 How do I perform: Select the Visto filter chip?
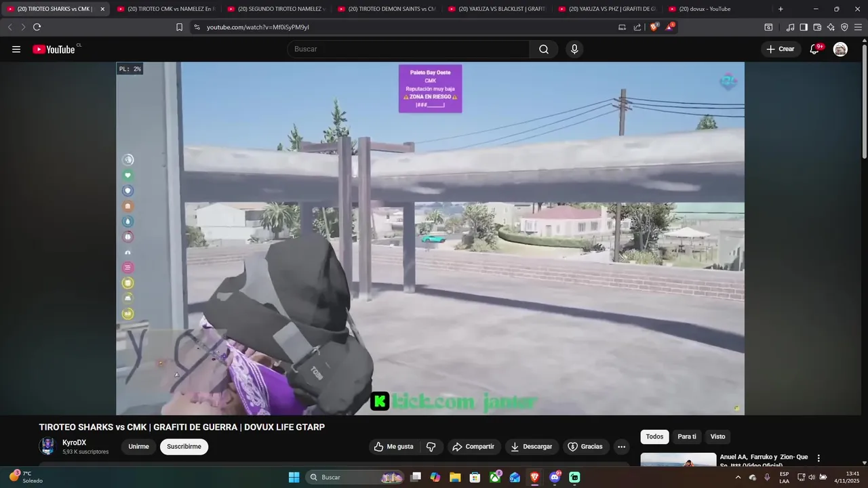717,436
